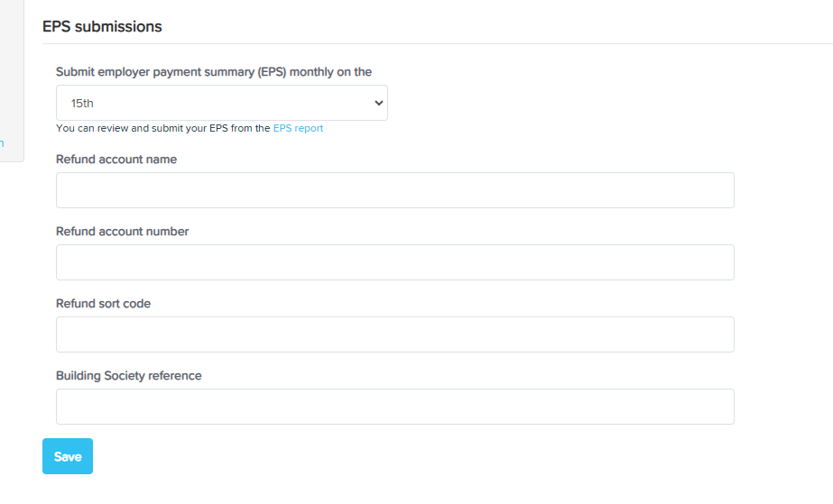Click the Building Society reference label
Image resolution: width=833 pixels, height=504 pixels.
(128, 376)
